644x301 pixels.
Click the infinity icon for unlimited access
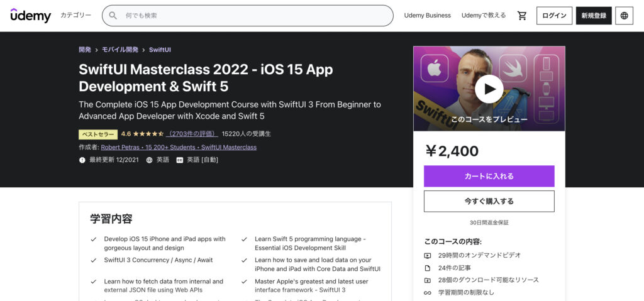click(428, 293)
